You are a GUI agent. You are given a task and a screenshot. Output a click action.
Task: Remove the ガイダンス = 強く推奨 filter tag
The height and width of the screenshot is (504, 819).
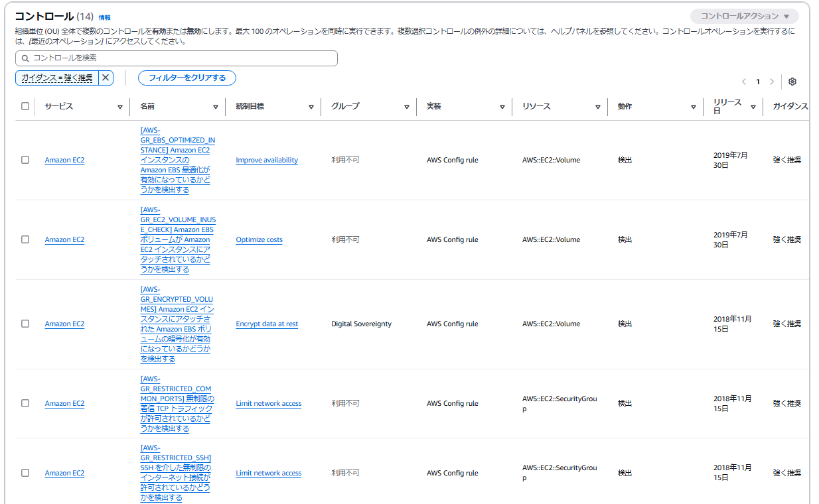(105, 78)
